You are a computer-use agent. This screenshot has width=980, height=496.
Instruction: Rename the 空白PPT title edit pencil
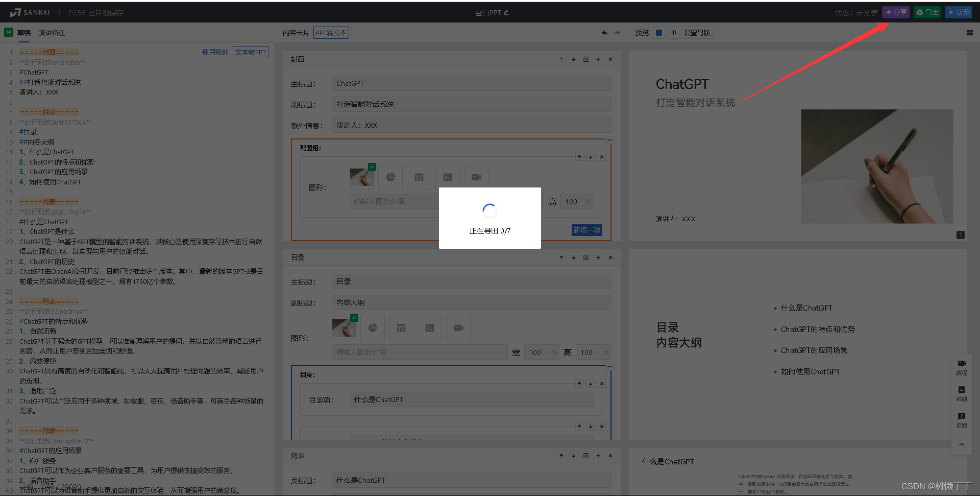(x=506, y=12)
